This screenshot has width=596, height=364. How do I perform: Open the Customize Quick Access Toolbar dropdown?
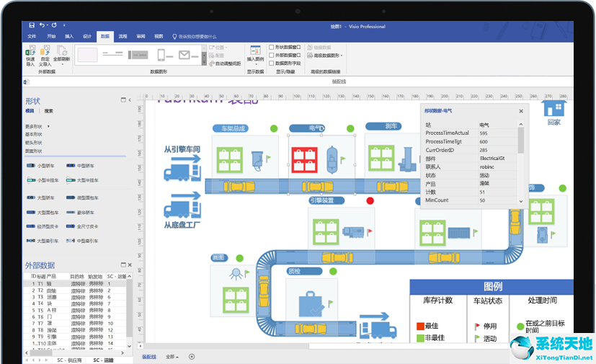coord(64,25)
